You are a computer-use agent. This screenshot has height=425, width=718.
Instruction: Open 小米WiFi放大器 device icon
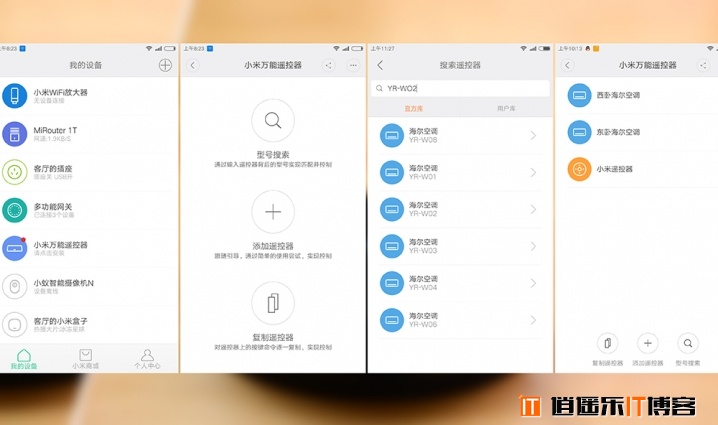coord(15,96)
